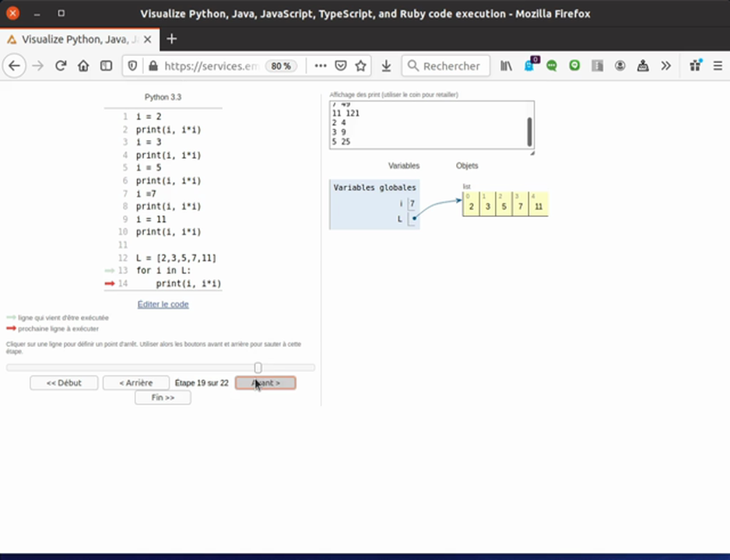Viewport: 730px width, 560px height.
Task: Click the execution step slider handle
Action: [x=258, y=368]
